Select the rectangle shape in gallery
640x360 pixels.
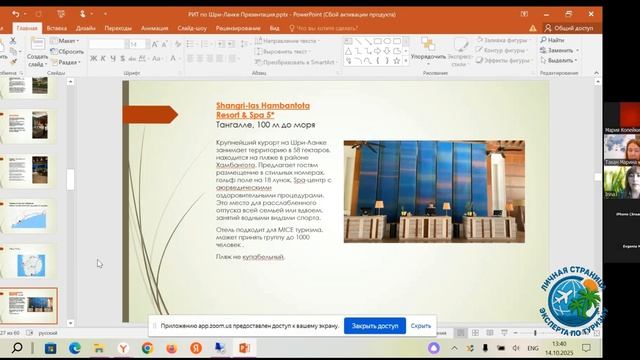tap(378, 41)
